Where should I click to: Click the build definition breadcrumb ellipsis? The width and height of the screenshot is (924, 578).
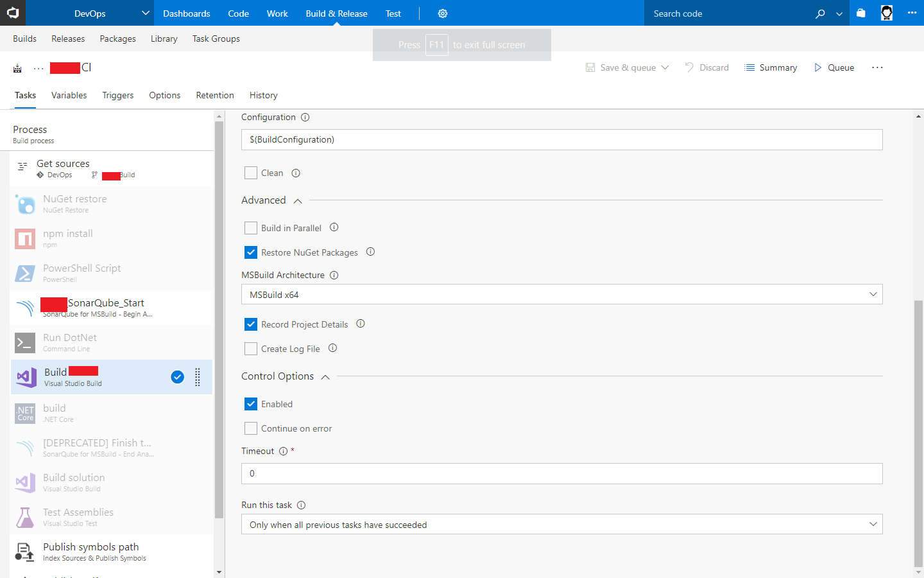(38, 68)
